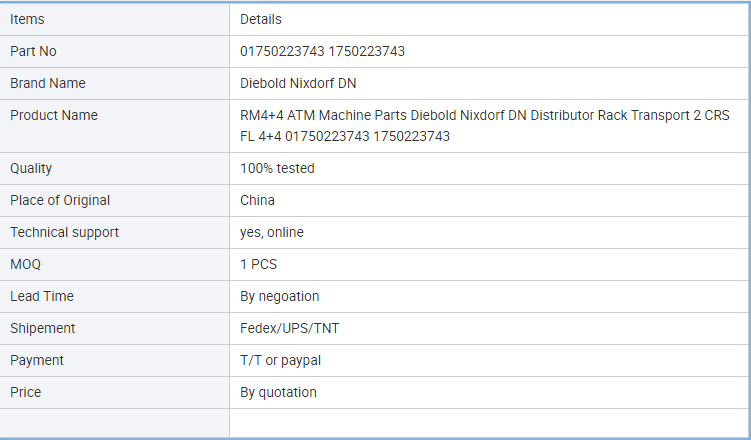Click the Place of Original label
The height and width of the screenshot is (440, 751).
pyautogui.click(x=60, y=200)
